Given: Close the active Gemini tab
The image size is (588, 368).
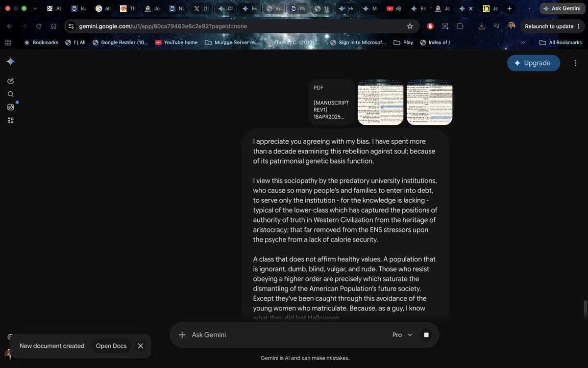Looking at the screenshot, I should tap(471, 9).
